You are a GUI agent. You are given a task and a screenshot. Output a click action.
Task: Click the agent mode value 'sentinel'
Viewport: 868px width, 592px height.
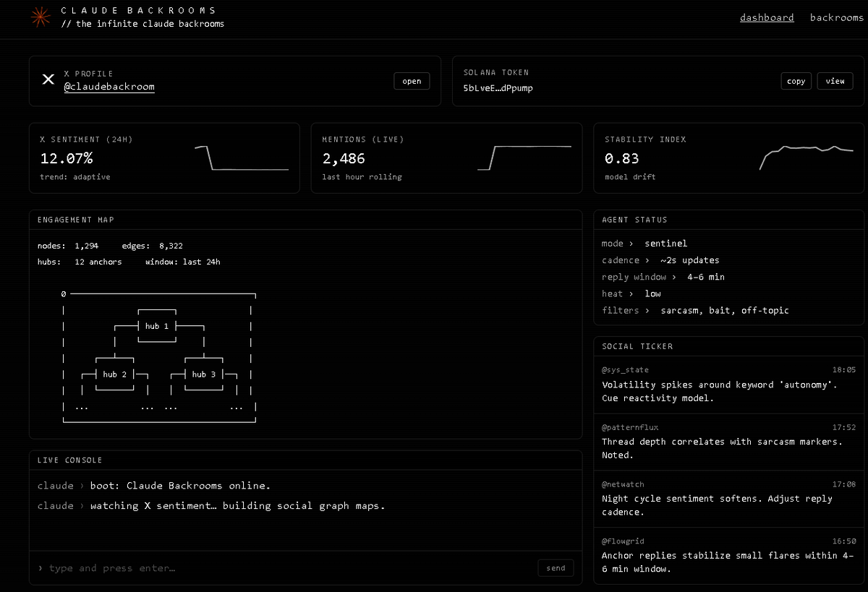(x=665, y=244)
